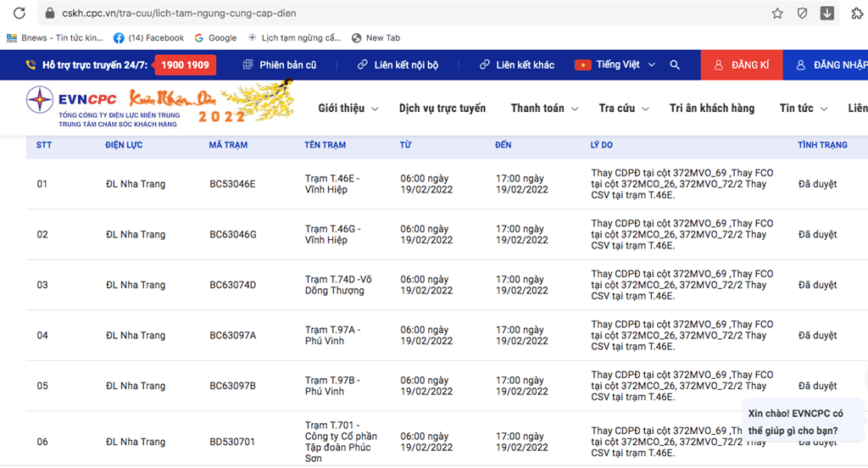
Task: Expand the Giới thiệu menu
Action: pyautogui.click(x=348, y=109)
